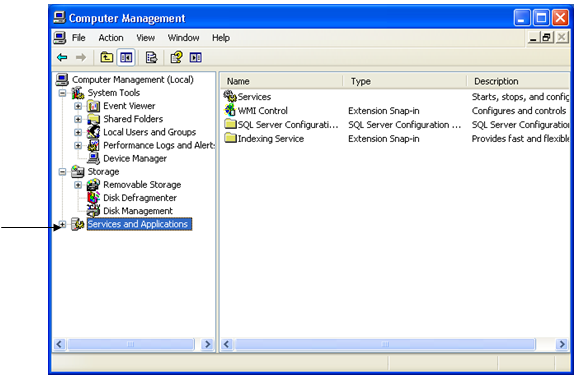Viewport: 576px width, 377px height.
Task: Click WMI Control's Extension Snap-in type cell
Action: coord(384,111)
